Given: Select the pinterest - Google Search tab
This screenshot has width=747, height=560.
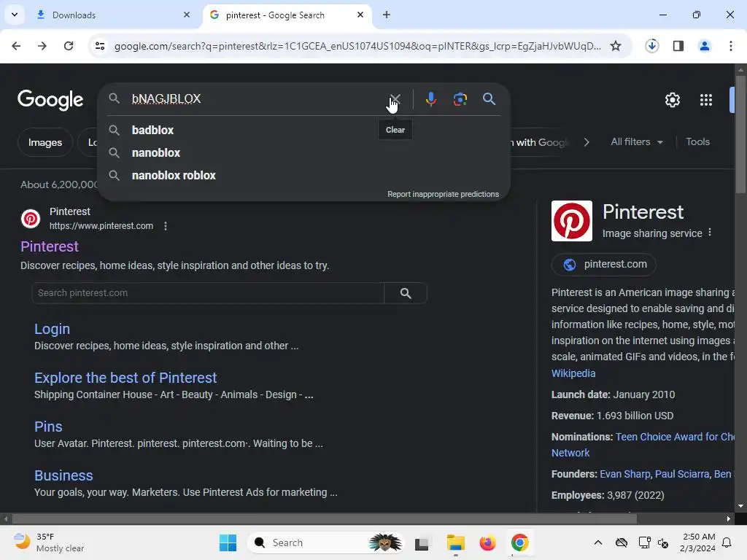Looking at the screenshot, I should [x=287, y=15].
